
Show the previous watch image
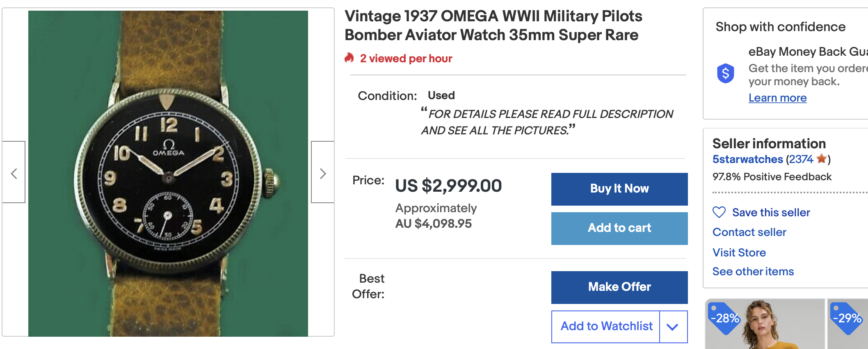tap(14, 173)
